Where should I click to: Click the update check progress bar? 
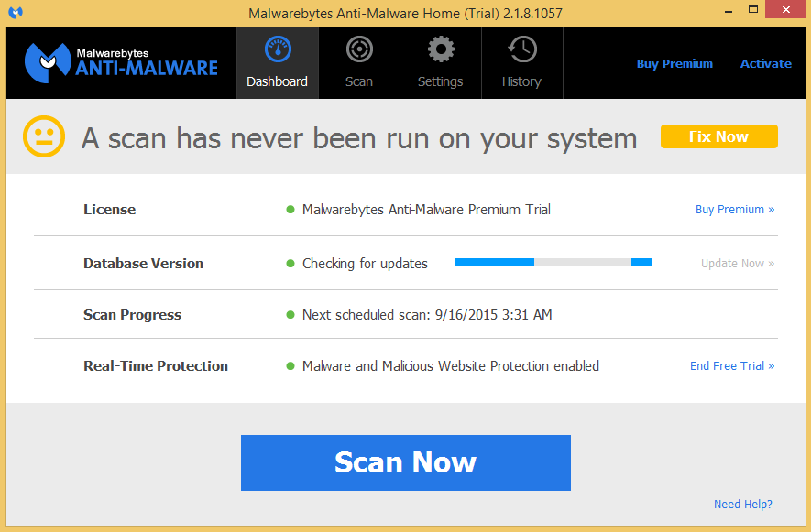coord(553,263)
